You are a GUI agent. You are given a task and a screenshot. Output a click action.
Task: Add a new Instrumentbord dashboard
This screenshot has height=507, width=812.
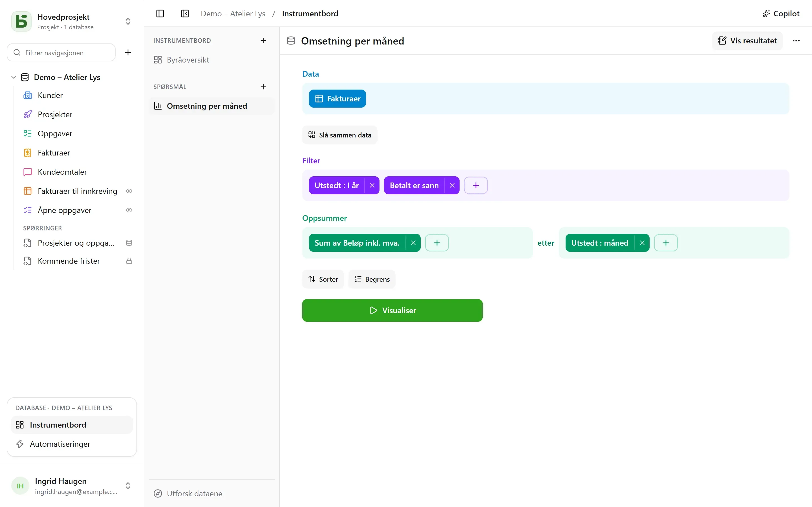click(263, 41)
